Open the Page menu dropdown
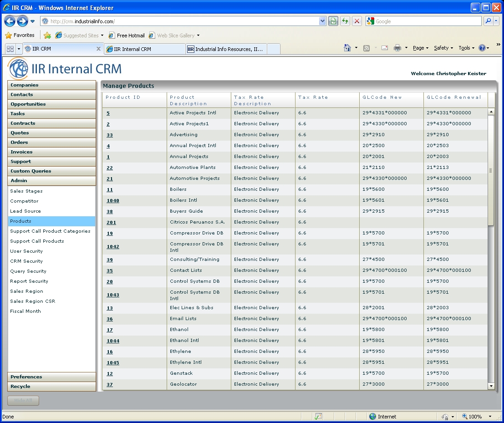 point(420,48)
